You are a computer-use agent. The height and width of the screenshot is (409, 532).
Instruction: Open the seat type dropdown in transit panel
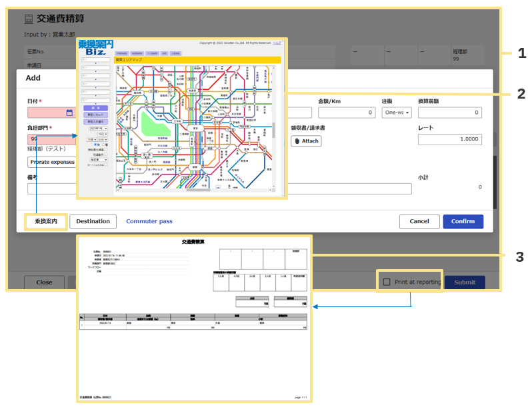pyautogui.click(x=99, y=159)
